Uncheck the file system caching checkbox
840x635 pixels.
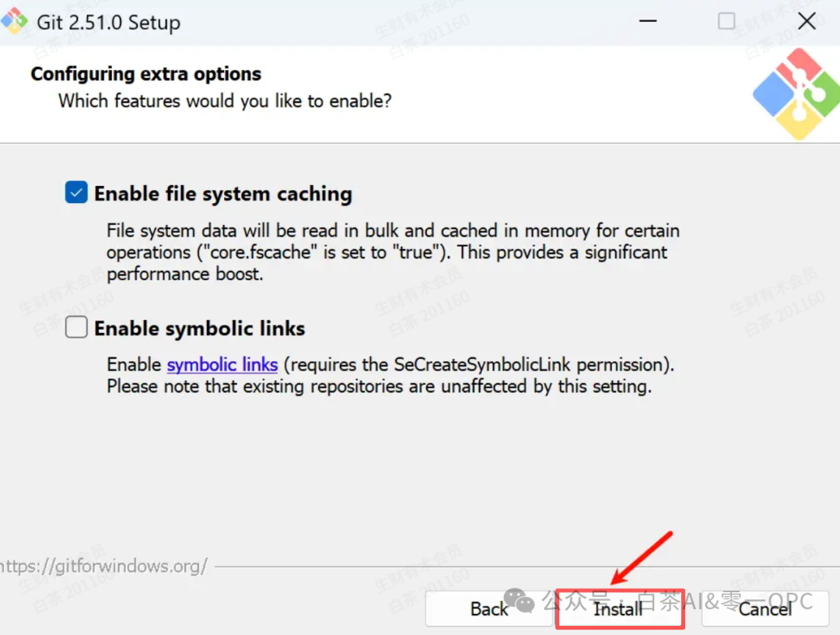76,192
